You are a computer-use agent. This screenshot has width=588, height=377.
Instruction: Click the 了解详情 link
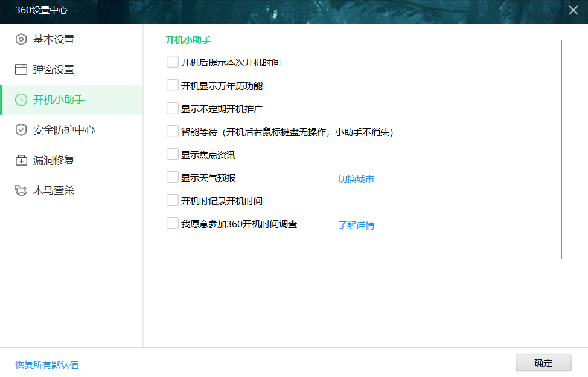[356, 225]
